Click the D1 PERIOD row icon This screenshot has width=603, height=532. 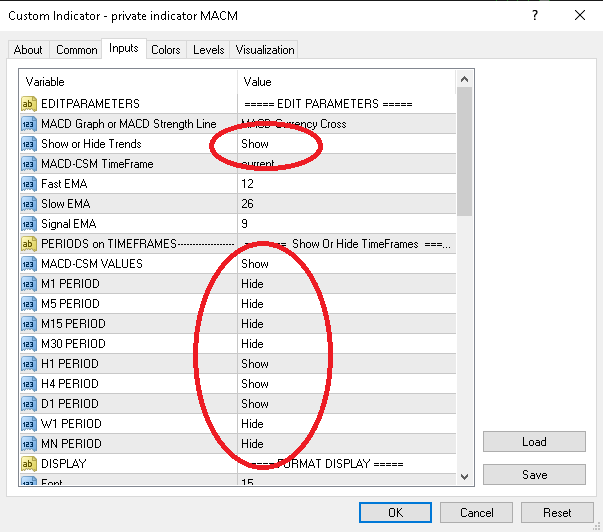(x=29, y=404)
